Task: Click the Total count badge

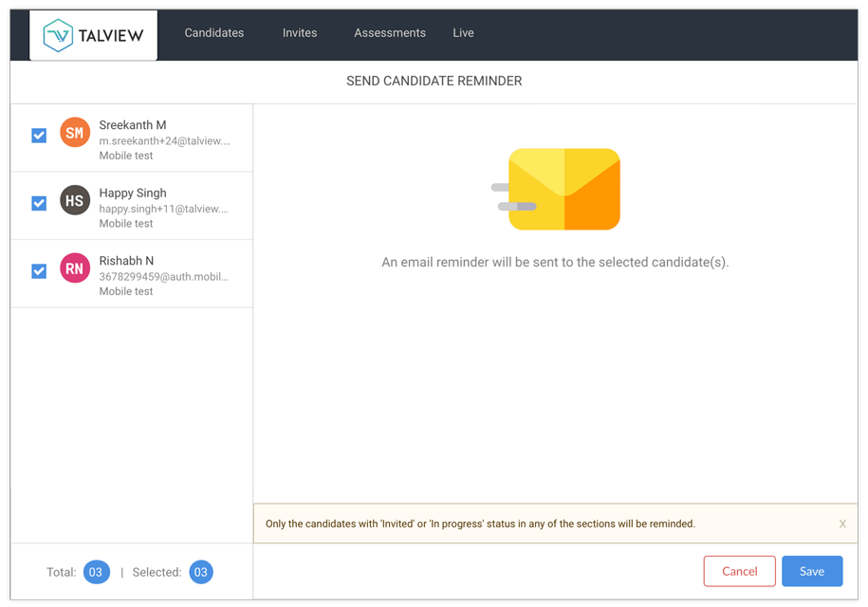Action: pos(96,572)
